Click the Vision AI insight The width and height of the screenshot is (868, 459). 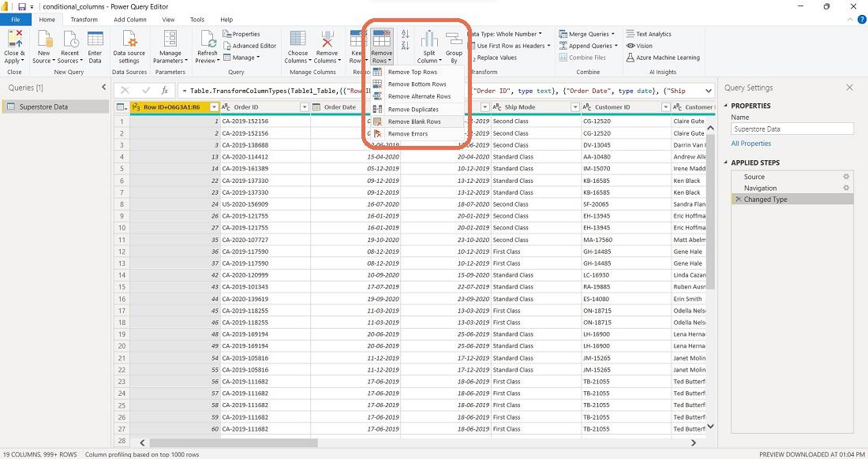click(639, 46)
